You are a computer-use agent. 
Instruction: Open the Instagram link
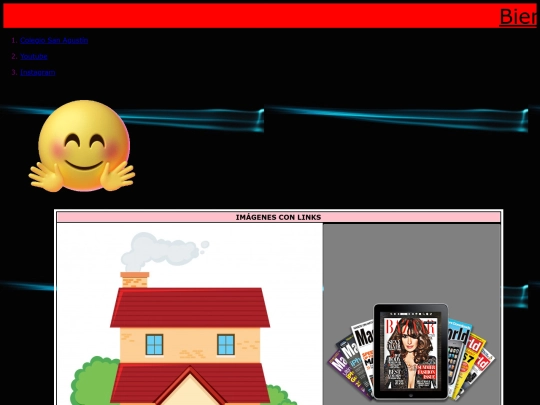click(38, 72)
